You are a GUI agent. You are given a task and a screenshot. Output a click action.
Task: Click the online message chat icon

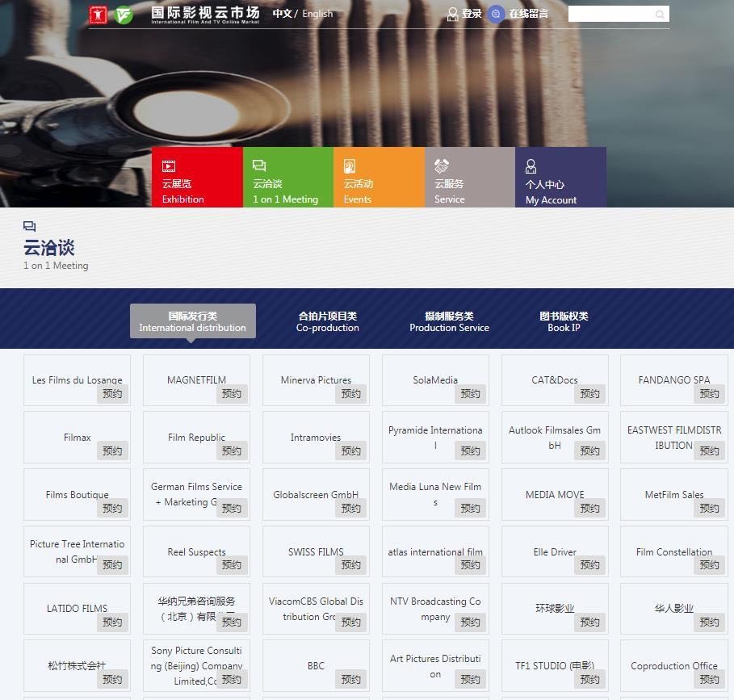tap(496, 14)
